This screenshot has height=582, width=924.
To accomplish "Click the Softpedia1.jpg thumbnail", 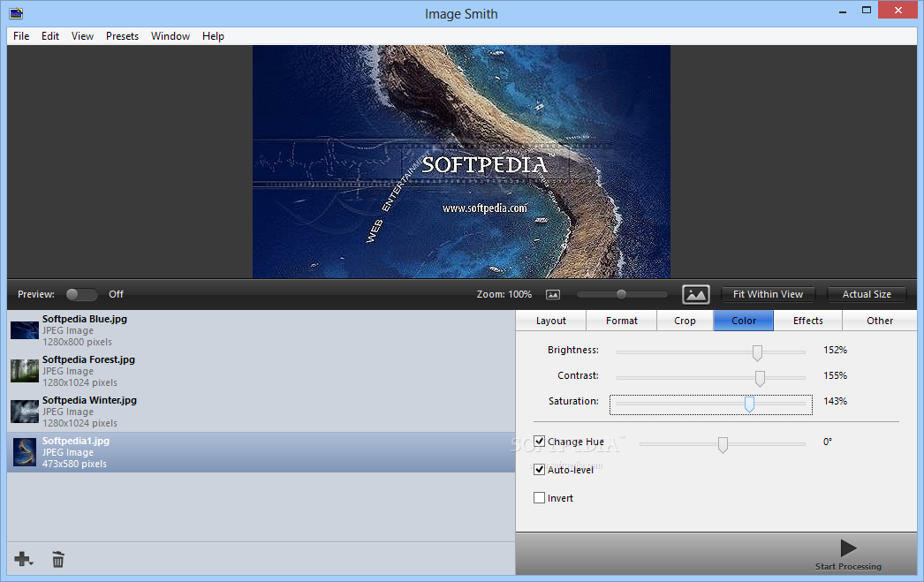I will (x=25, y=452).
